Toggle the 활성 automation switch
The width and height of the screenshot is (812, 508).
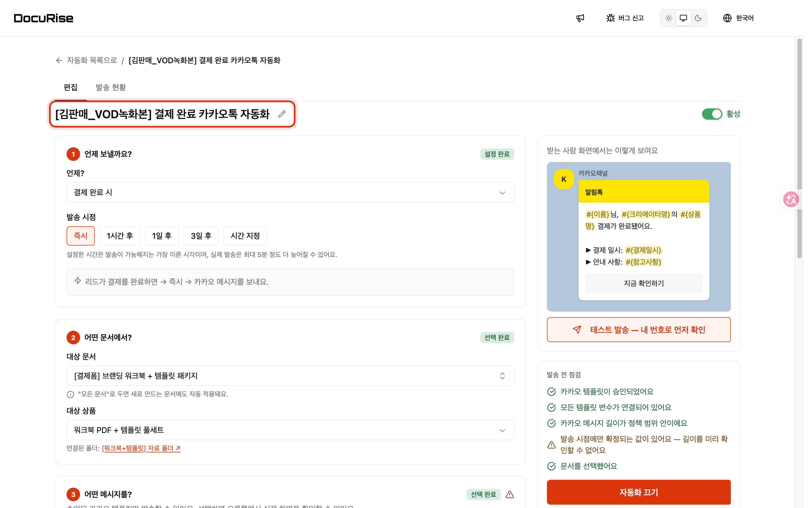[x=712, y=114]
